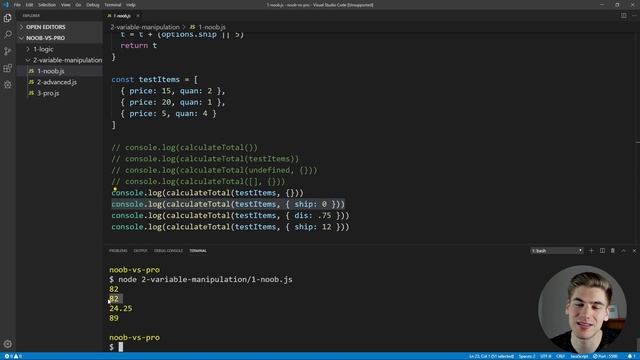
Task: Open the Extensions view icon
Action: click(x=7, y=68)
